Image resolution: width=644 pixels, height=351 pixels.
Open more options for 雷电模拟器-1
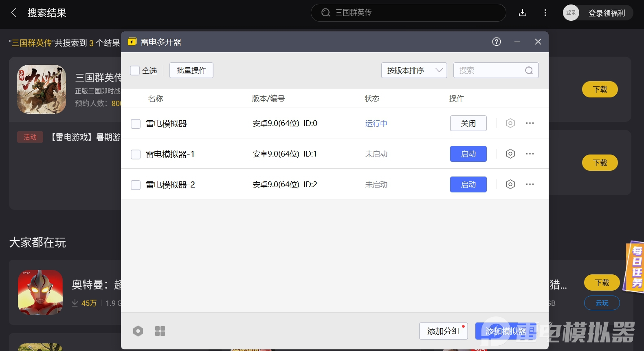530,154
